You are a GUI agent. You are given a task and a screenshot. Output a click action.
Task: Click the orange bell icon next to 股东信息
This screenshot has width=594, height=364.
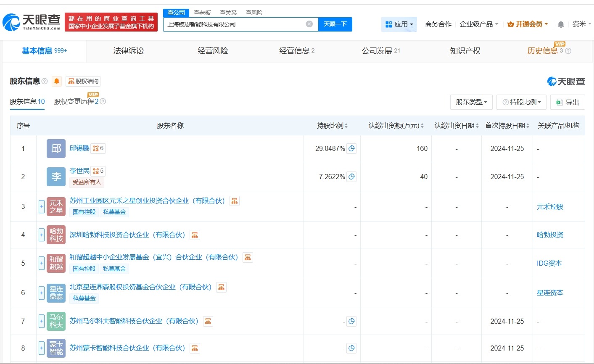click(56, 81)
